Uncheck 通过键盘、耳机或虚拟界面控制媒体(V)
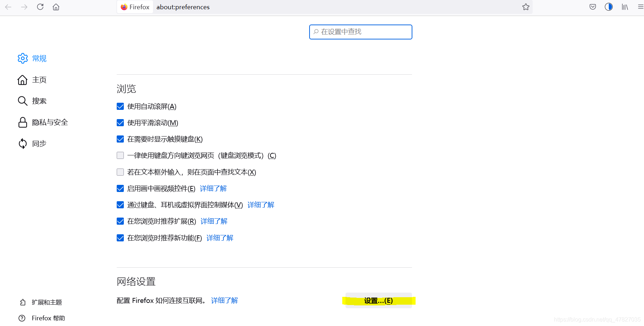 tap(120, 205)
